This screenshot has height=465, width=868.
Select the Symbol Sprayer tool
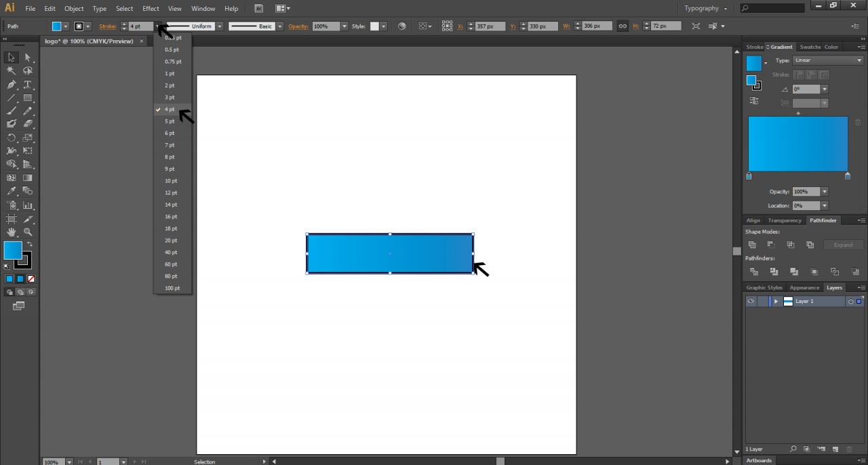12,205
